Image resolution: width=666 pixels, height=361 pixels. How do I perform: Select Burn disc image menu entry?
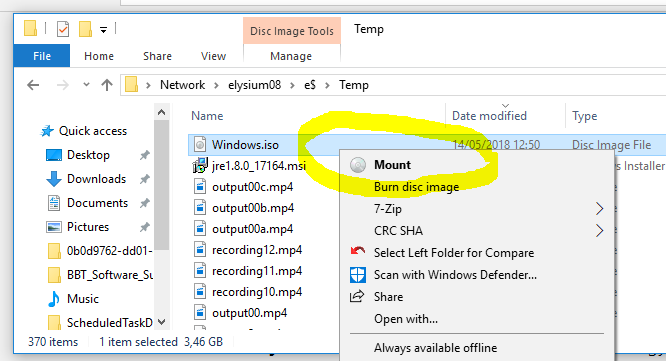pos(416,187)
